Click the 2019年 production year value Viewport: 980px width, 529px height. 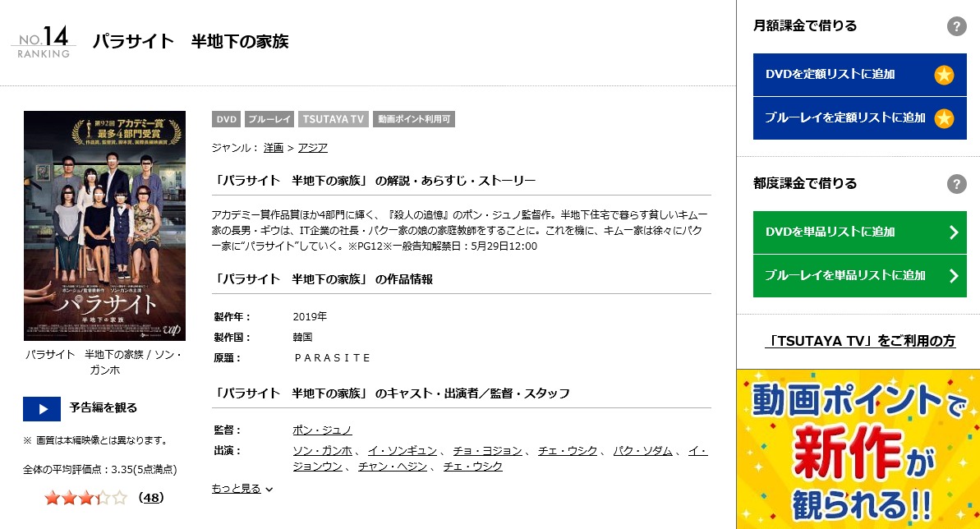[x=310, y=316]
